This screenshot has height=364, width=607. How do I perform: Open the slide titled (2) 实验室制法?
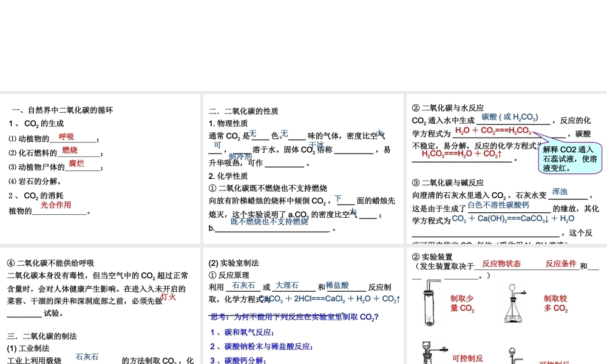tap(303, 306)
